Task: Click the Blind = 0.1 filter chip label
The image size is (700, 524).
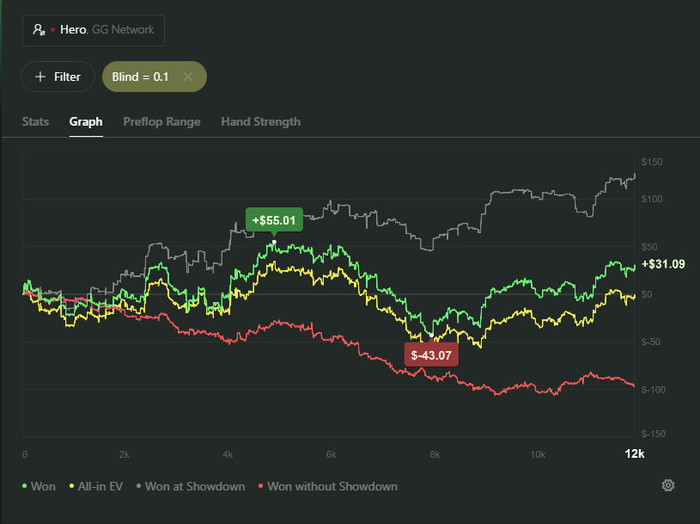Action: point(141,77)
